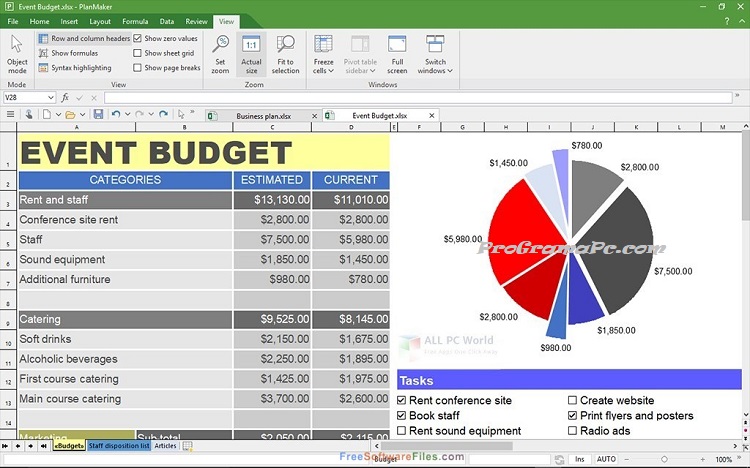Switch zoom to Actual size
Viewport: 750px width, 468px height.
(252, 51)
